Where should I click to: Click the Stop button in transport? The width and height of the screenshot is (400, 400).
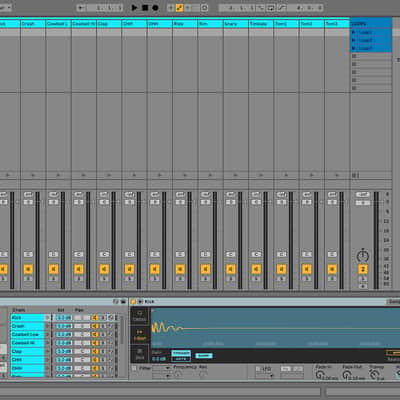coord(145,7)
